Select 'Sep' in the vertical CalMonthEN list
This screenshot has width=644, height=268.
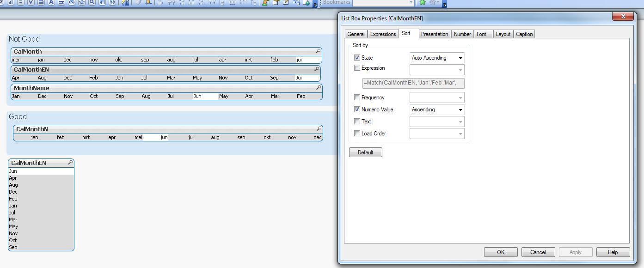tap(41, 247)
